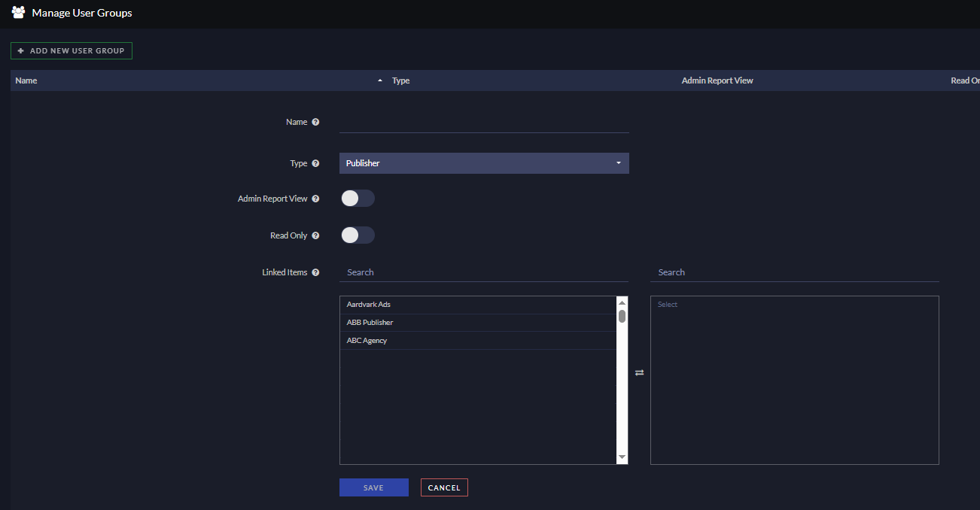The height and width of the screenshot is (510, 980).
Task: Select ABC Agency in the list
Action: tap(478, 341)
